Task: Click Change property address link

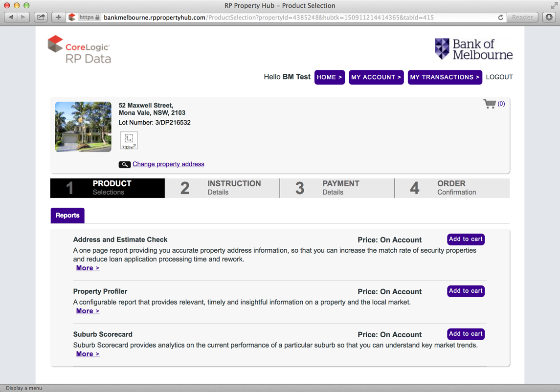Action: point(168,164)
